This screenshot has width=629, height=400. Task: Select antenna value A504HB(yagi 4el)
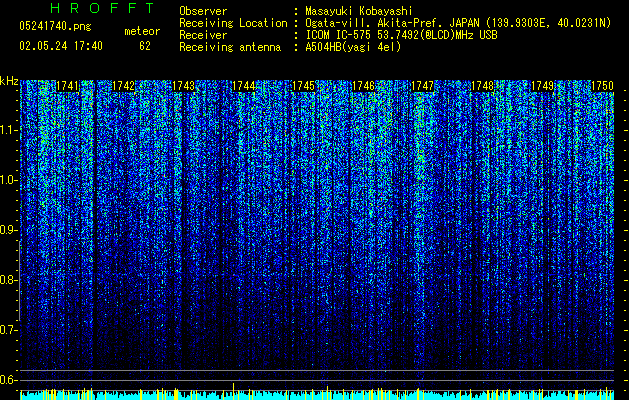[353, 47]
